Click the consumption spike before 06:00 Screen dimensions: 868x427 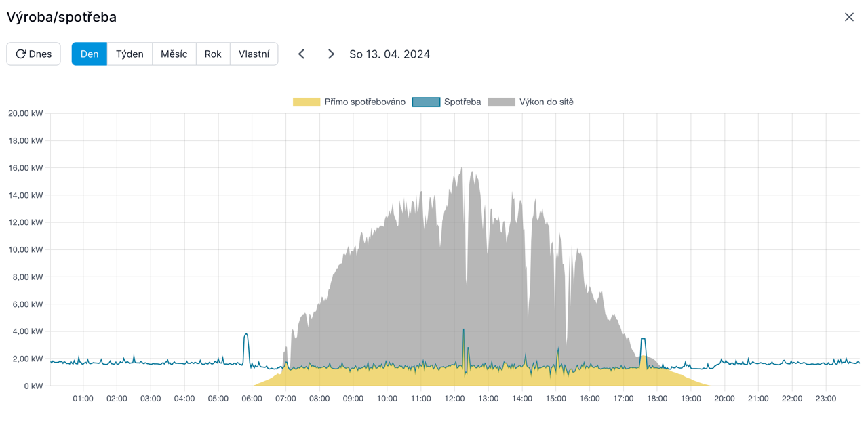[246, 335]
